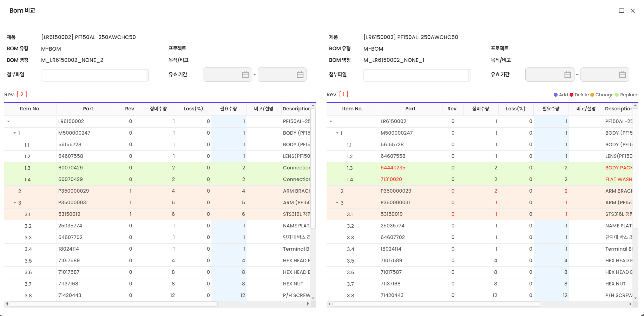
Task: Collapse item 1 M500000247 in Rev. 2 table
Action: pos(15,133)
